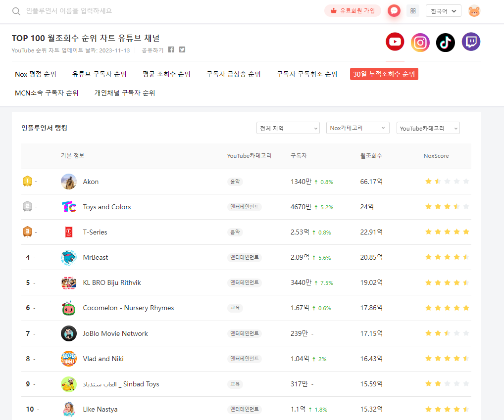Open the Toys and Colors link
This screenshot has width=504, height=420.
point(107,207)
